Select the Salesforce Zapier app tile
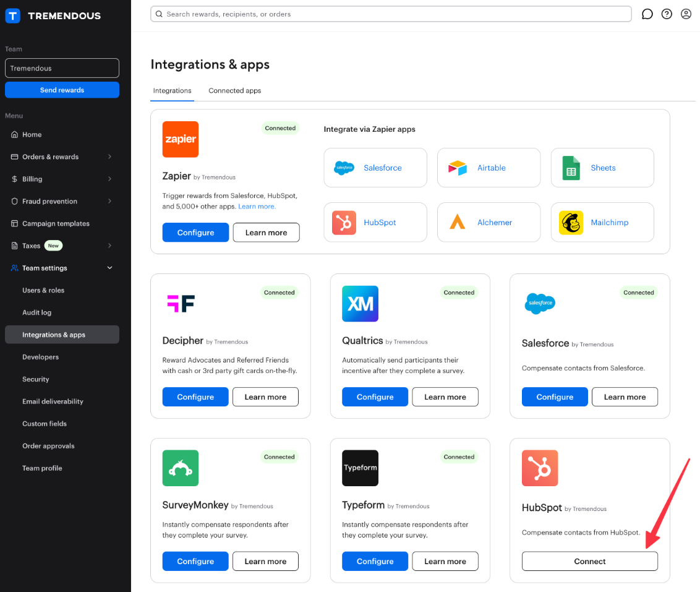This screenshot has width=700, height=592. point(375,168)
